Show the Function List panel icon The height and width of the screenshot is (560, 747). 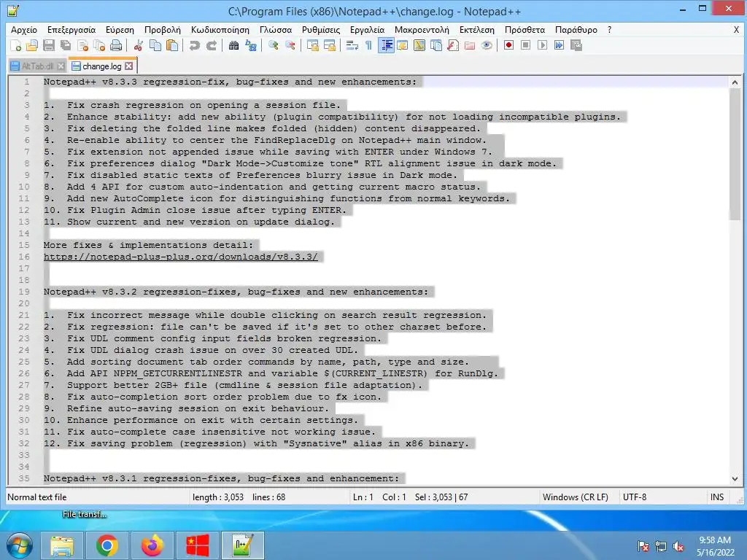(x=453, y=45)
